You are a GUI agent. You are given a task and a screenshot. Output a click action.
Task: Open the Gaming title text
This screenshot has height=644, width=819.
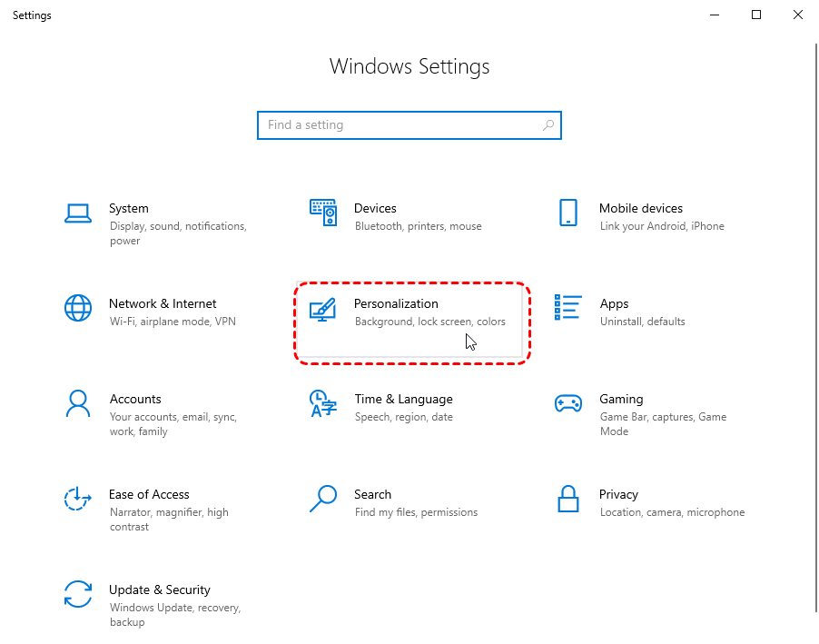pos(621,399)
